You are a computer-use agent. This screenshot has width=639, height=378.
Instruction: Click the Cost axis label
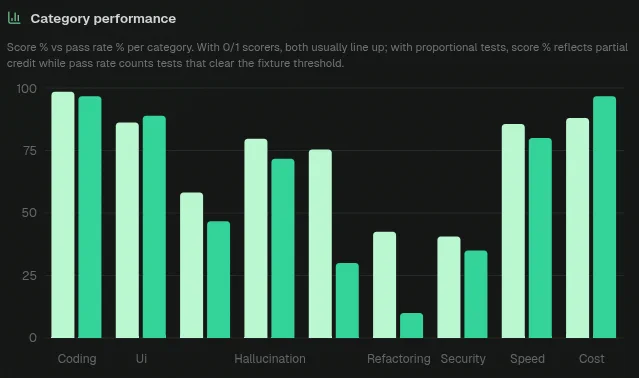tap(592, 359)
